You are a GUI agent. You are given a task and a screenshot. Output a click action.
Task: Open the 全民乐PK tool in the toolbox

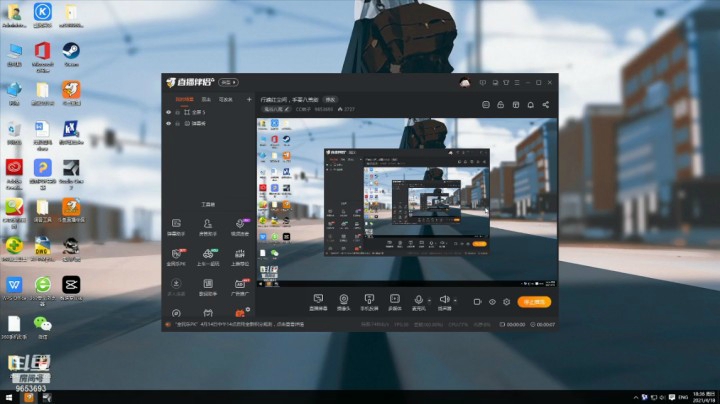coord(176,257)
